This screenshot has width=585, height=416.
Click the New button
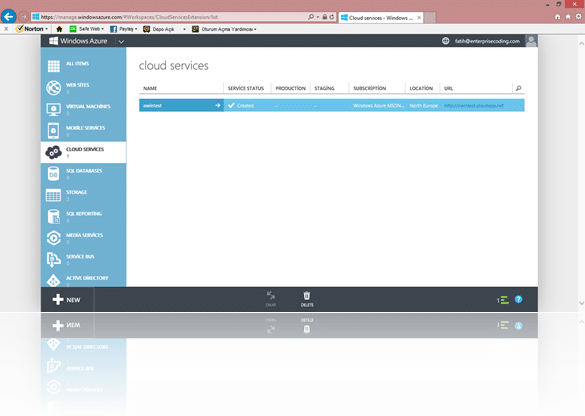pos(66,300)
